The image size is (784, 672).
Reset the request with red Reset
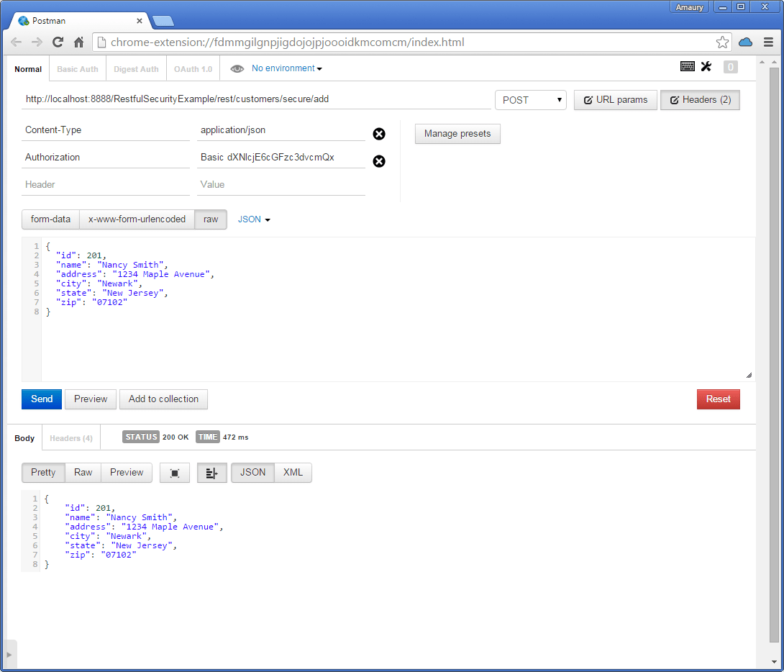[718, 399]
